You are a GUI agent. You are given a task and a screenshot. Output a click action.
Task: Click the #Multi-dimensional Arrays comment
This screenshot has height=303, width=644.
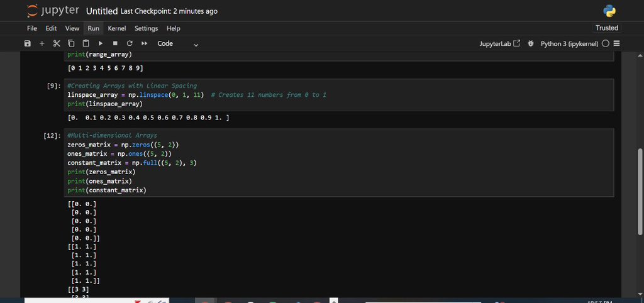(x=112, y=136)
